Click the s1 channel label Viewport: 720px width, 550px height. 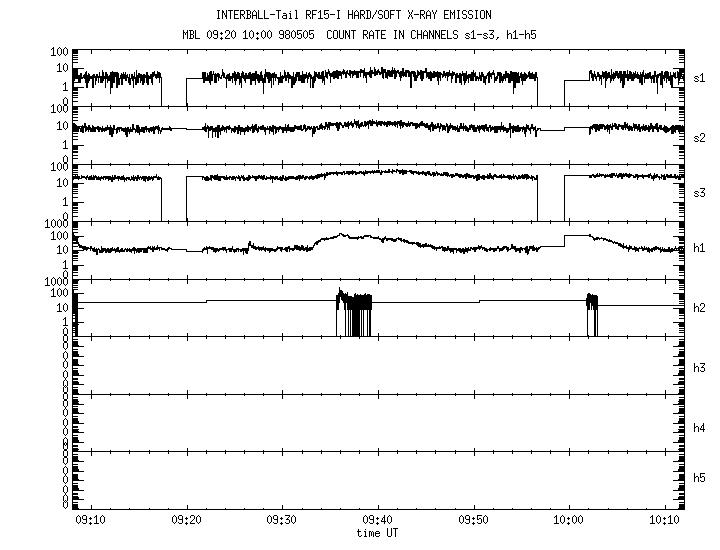[x=700, y=77]
